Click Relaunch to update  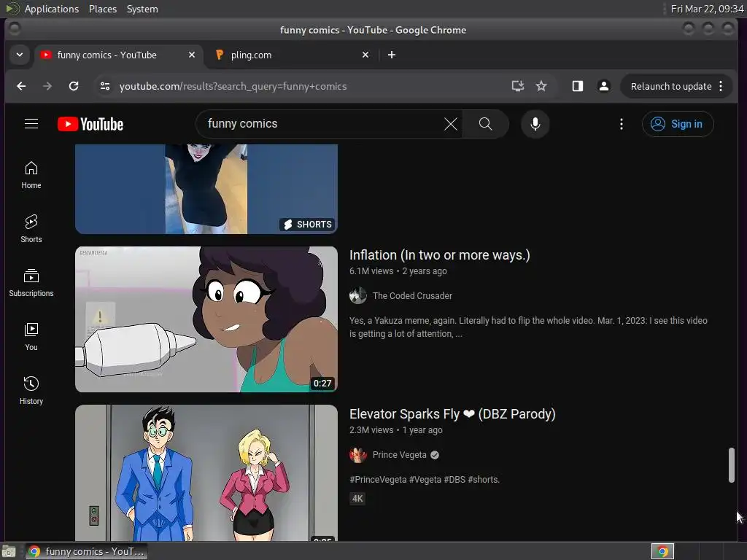[671, 86]
